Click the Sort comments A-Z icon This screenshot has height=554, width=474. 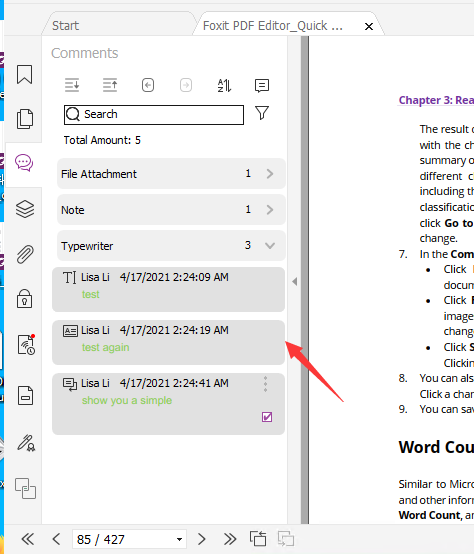click(x=224, y=85)
